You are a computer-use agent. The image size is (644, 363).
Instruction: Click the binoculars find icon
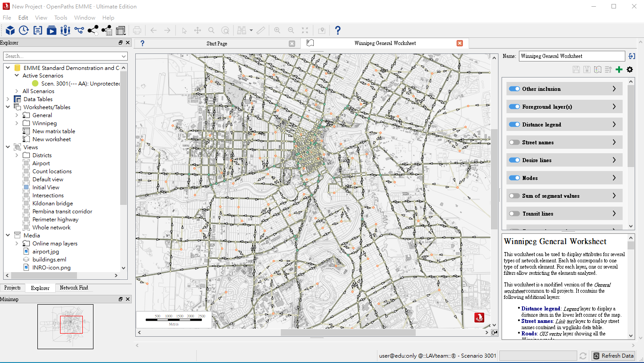point(242,30)
